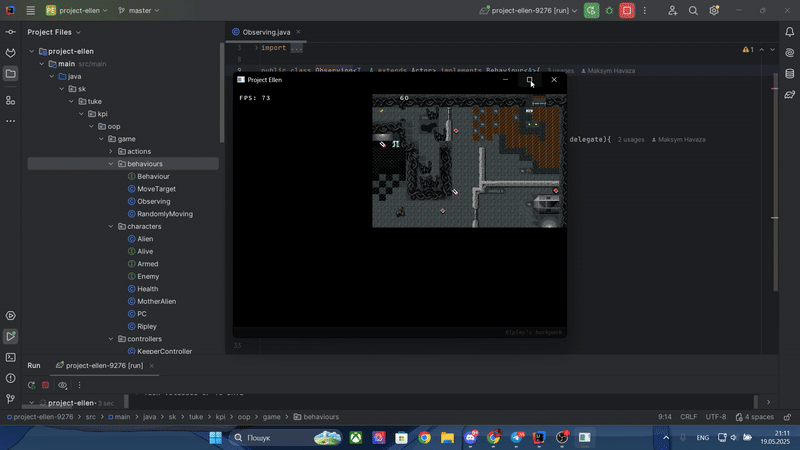Image resolution: width=800 pixels, height=450 pixels.
Task: Open the AI Assistant panel
Action: (x=789, y=53)
